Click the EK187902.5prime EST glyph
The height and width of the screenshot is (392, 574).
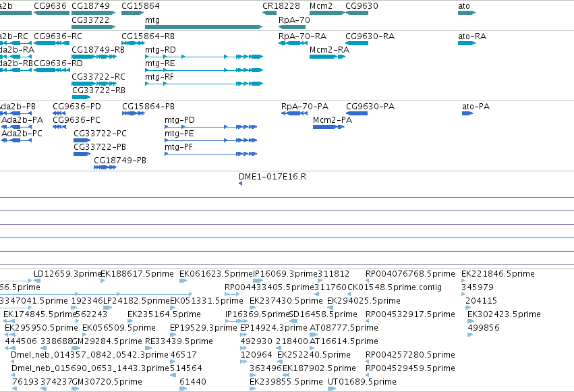click(286, 376)
